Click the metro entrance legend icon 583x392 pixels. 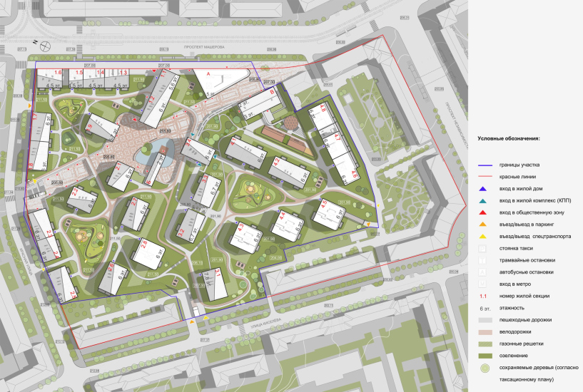[x=482, y=284]
